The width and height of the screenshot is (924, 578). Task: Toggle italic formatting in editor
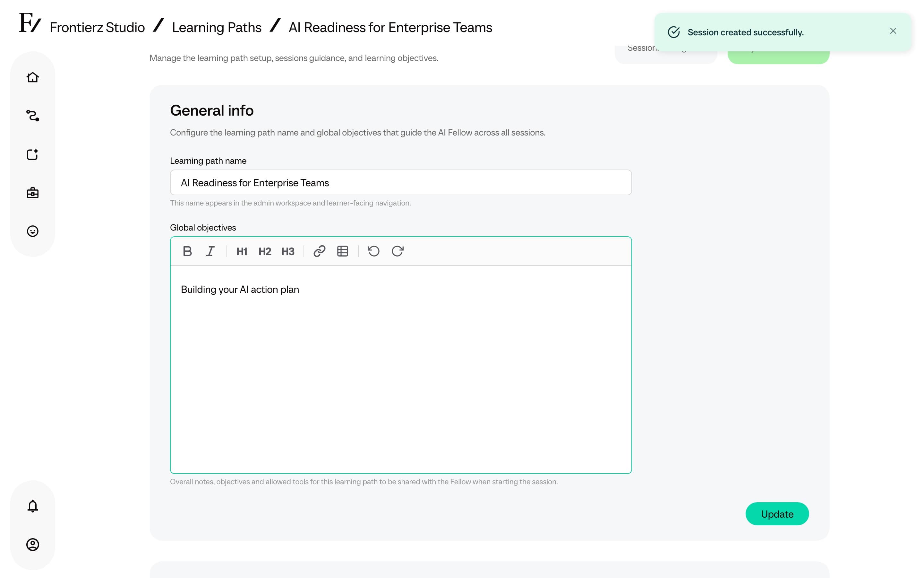210,251
